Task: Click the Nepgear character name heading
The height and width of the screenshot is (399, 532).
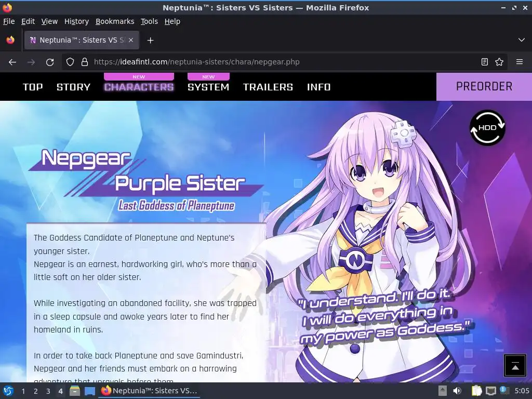Action: [x=86, y=158]
